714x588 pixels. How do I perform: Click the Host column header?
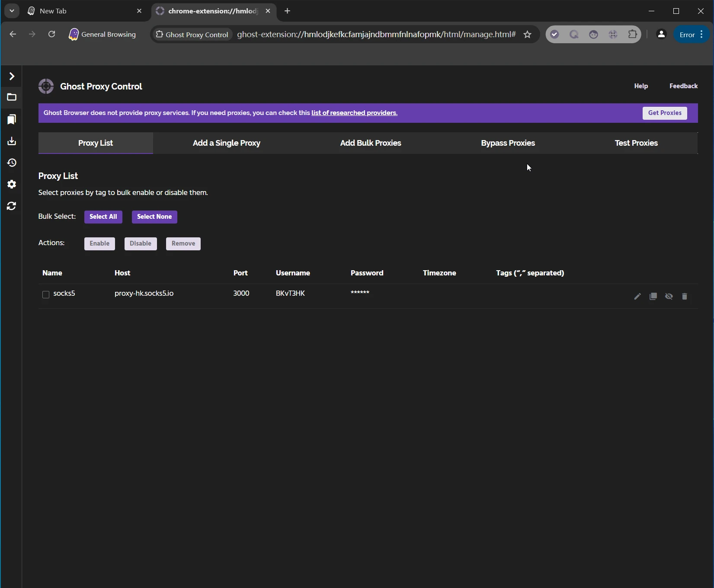tap(122, 273)
